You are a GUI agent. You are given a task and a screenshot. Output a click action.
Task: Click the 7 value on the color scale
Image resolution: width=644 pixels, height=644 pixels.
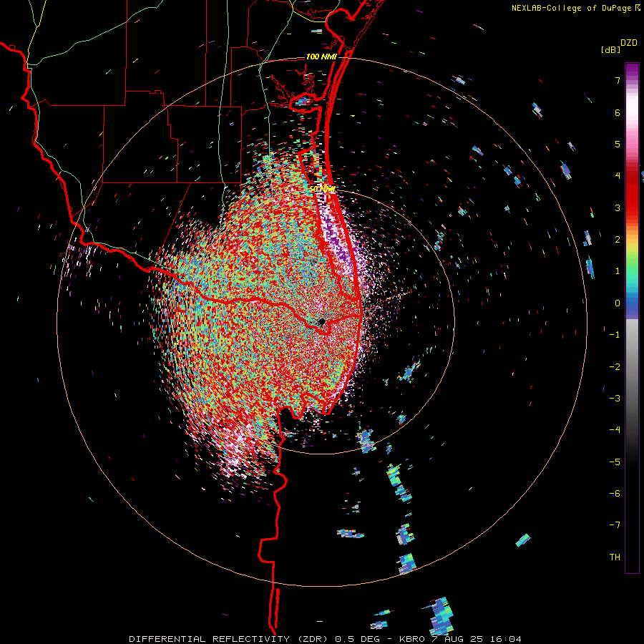point(618,80)
